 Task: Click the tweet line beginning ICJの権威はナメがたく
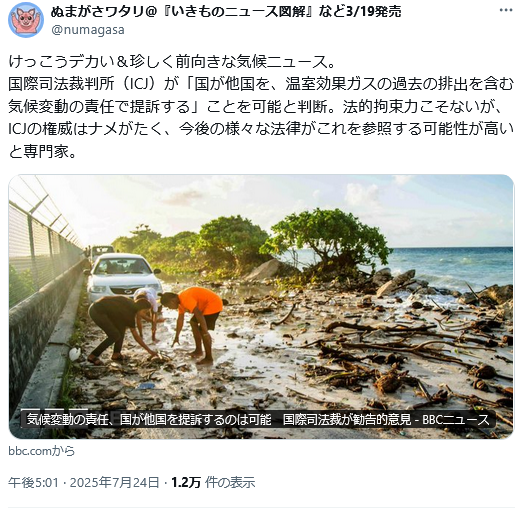tap(261, 129)
